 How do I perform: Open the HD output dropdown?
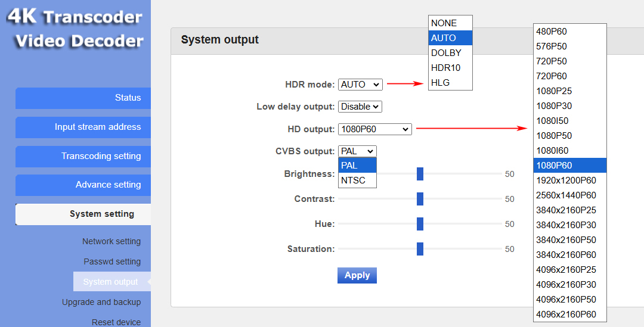pyautogui.click(x=375, y=129)
